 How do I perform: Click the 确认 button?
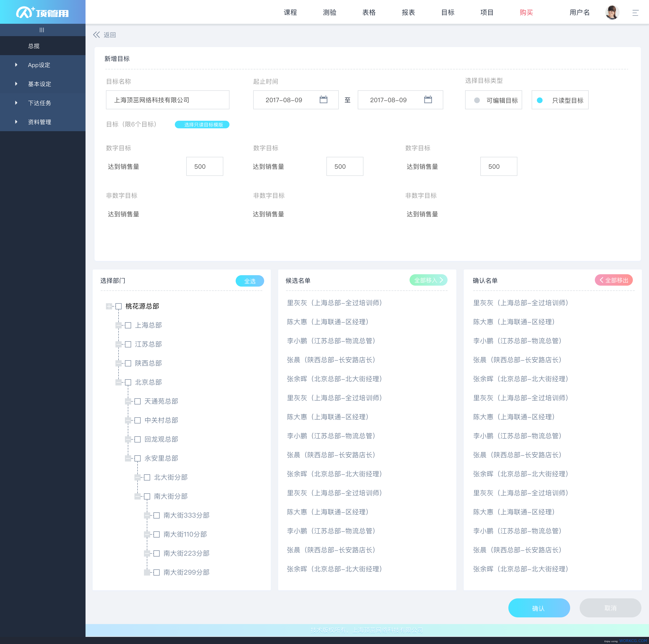tap(539, 608)
